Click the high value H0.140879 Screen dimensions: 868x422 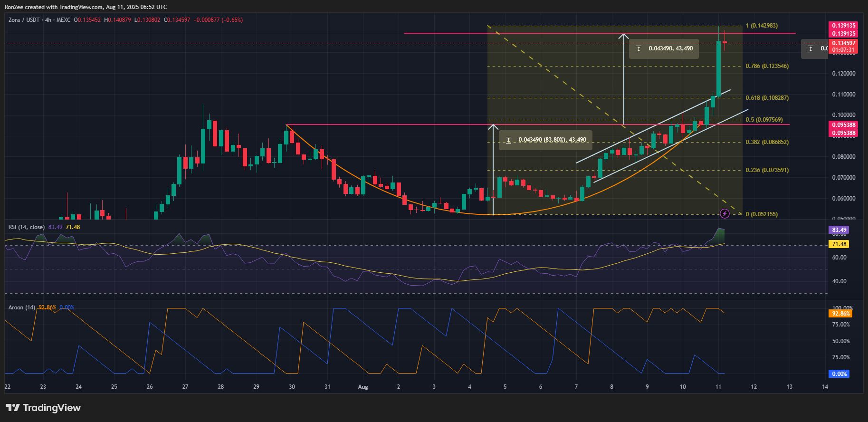pos(118,20)
